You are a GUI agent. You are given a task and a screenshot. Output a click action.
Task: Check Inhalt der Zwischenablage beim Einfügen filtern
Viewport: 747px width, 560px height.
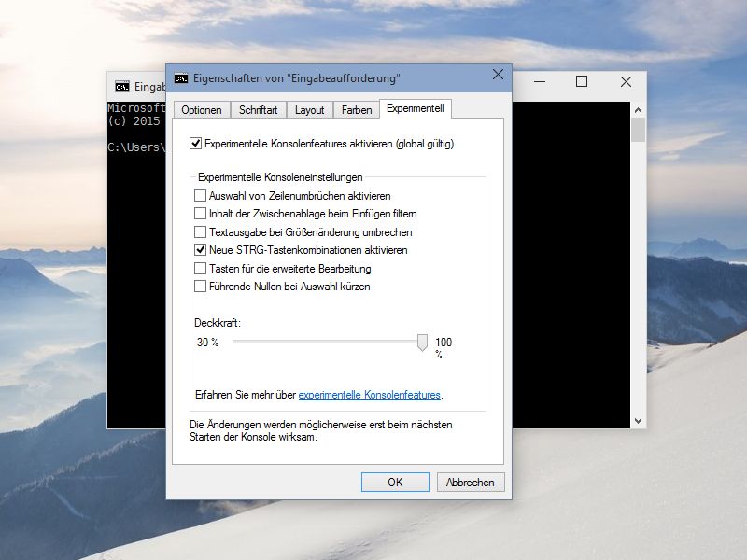coord(200,214)
